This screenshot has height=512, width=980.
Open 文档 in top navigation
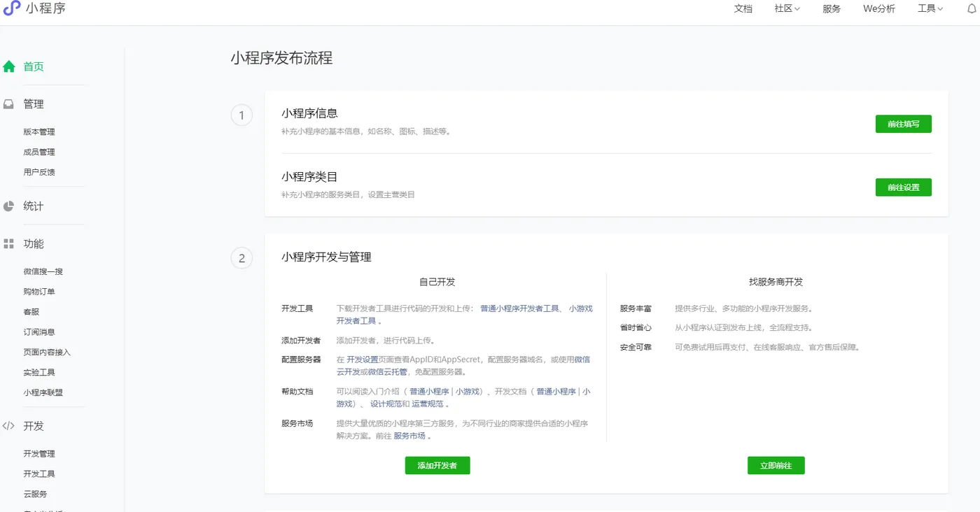tap(743, 8)
